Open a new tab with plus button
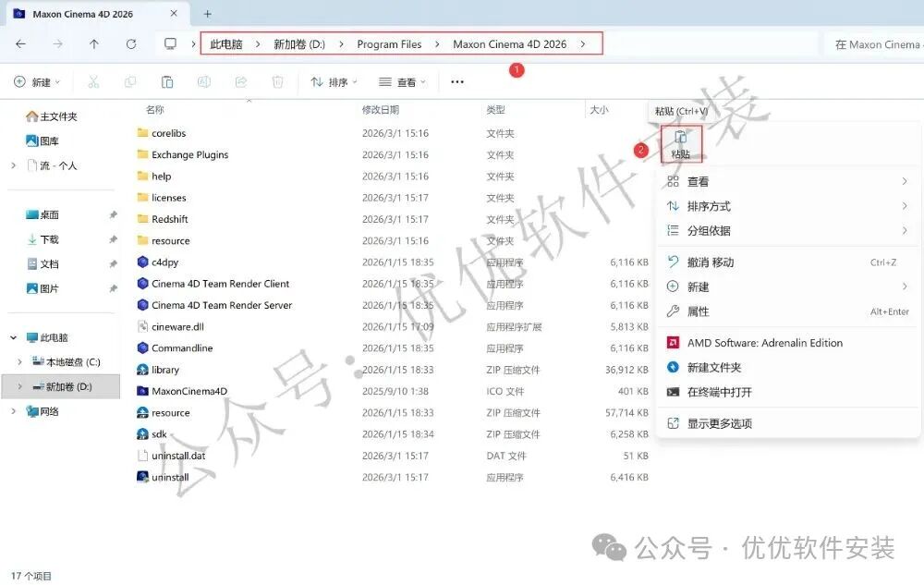The image size is (924, 585). pos(207,14)
